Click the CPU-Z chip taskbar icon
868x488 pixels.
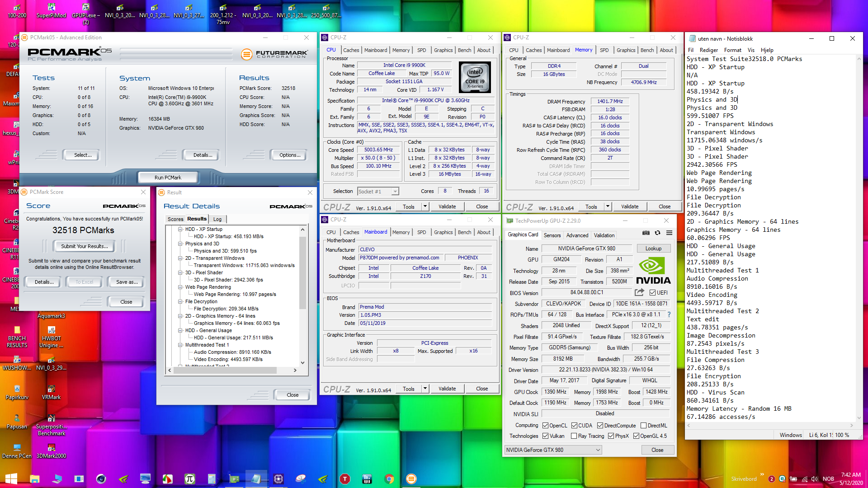coord(278,479)
